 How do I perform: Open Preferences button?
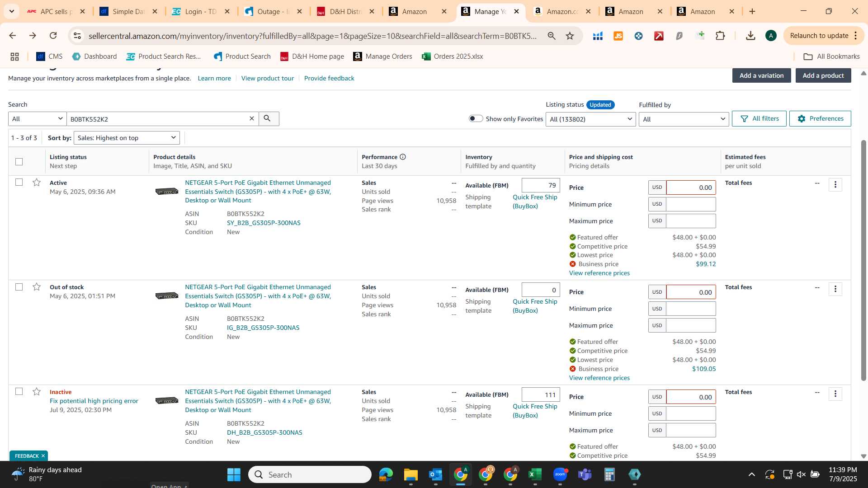click(x=820, y=118)
